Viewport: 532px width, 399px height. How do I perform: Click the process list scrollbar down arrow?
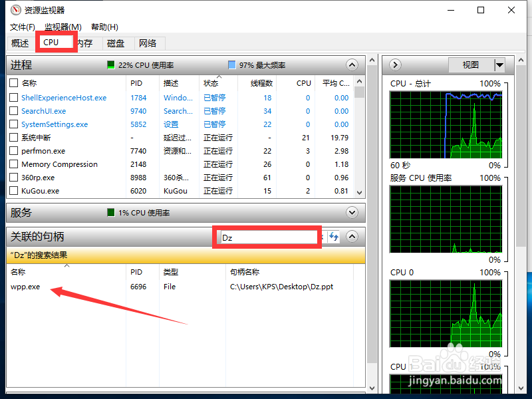point(360,192)
